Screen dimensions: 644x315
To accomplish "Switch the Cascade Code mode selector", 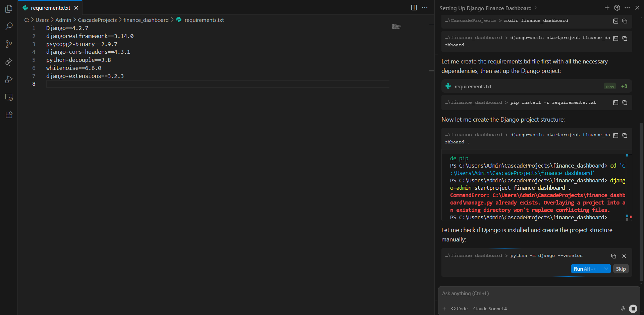I will click(459, 309).
